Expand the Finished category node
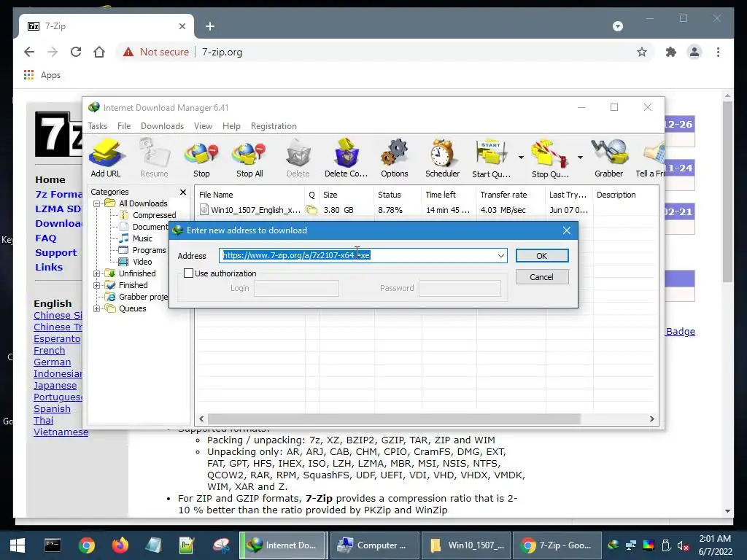 coord(97,285)
